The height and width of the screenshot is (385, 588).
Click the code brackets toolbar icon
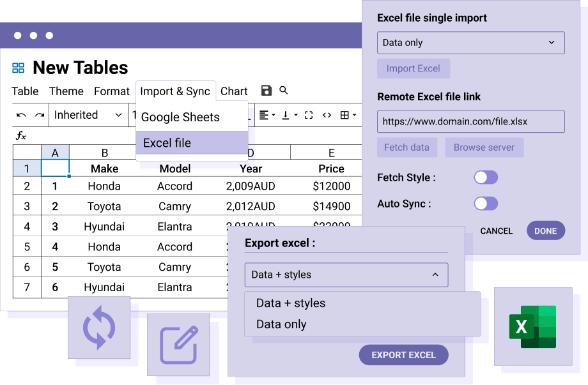327,116
